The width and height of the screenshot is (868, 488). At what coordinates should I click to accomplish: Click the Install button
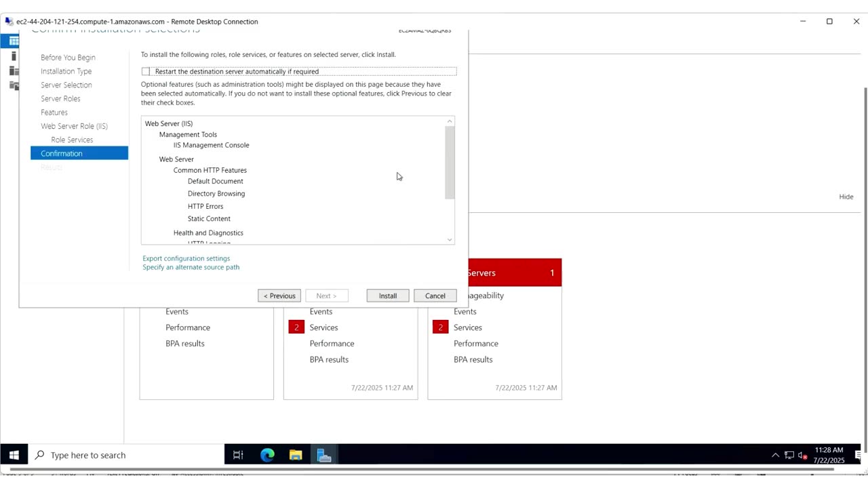point(388,296)
